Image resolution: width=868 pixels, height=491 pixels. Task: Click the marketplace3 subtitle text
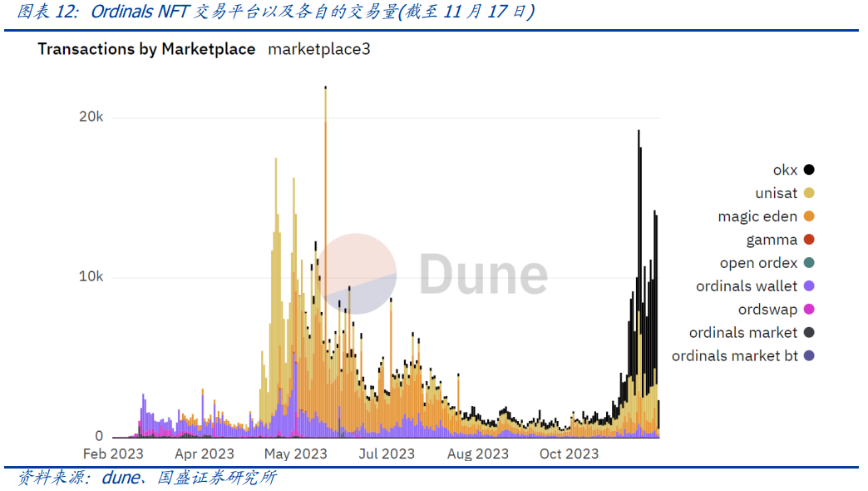coord(319,49)
